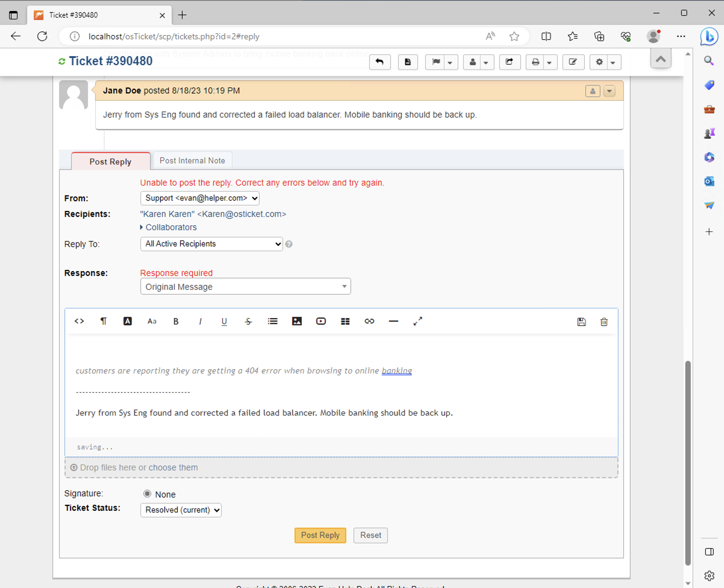Screen dimensions: 724x588
Task: Click the Post Reply button
Action: tap(320, 535)
